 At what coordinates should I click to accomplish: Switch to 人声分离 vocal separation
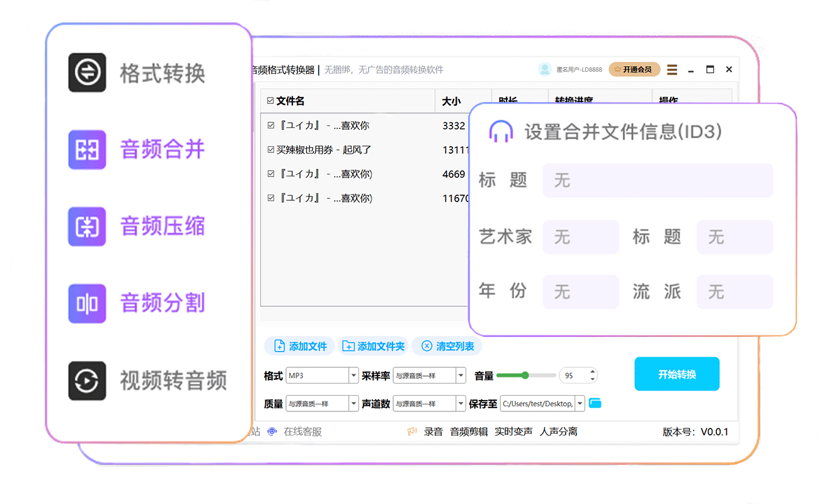(558, 432)
